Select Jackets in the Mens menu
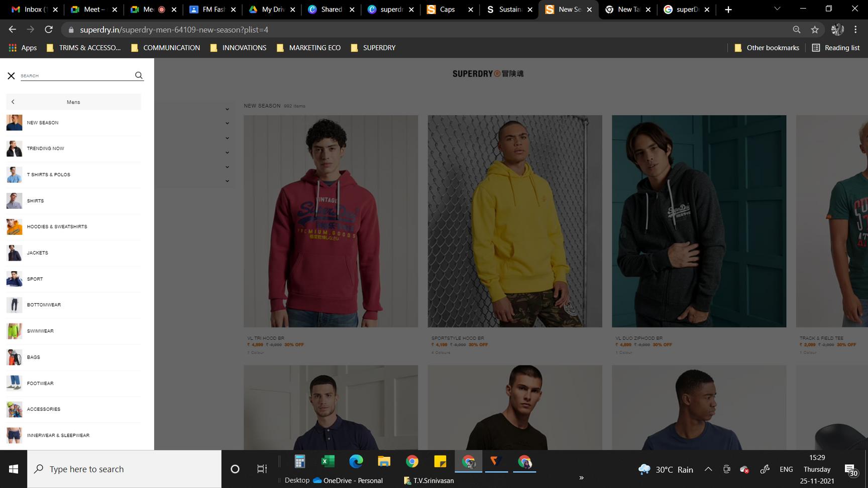868x488 pixels. (x=38, y=253)
